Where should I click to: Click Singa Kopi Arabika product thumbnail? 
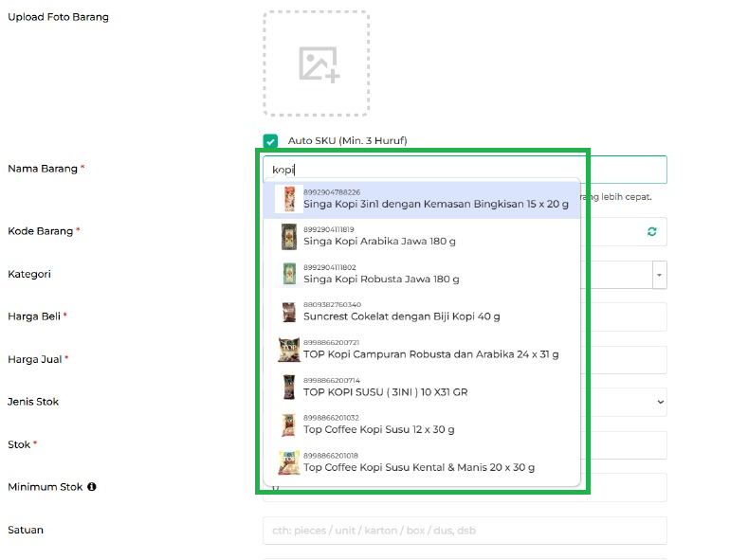point(289,237)
